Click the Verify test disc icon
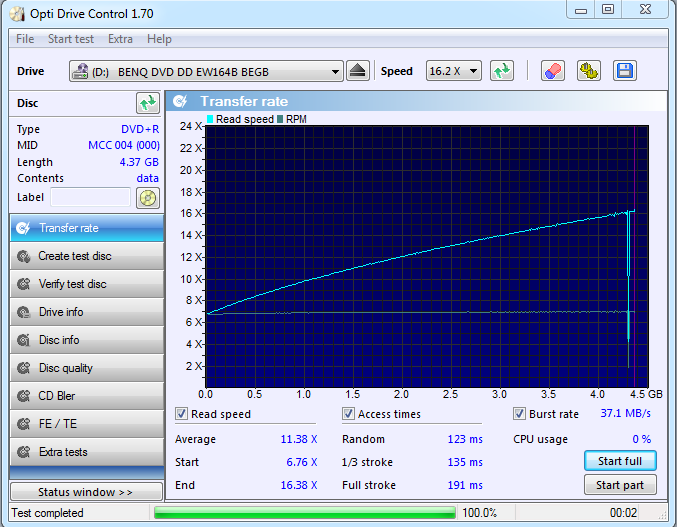This screenshot has width=677, height=527. pyautogui.click(x=23, y=284)
